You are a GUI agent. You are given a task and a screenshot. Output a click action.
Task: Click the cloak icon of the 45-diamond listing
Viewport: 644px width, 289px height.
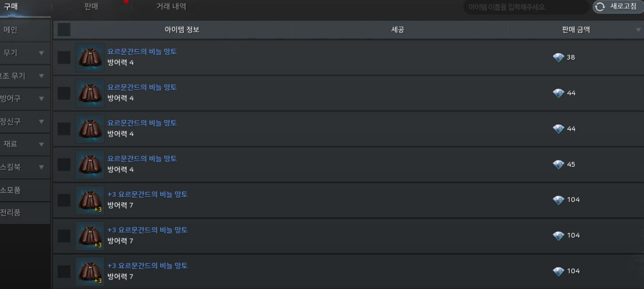click(x=90, y=164)
